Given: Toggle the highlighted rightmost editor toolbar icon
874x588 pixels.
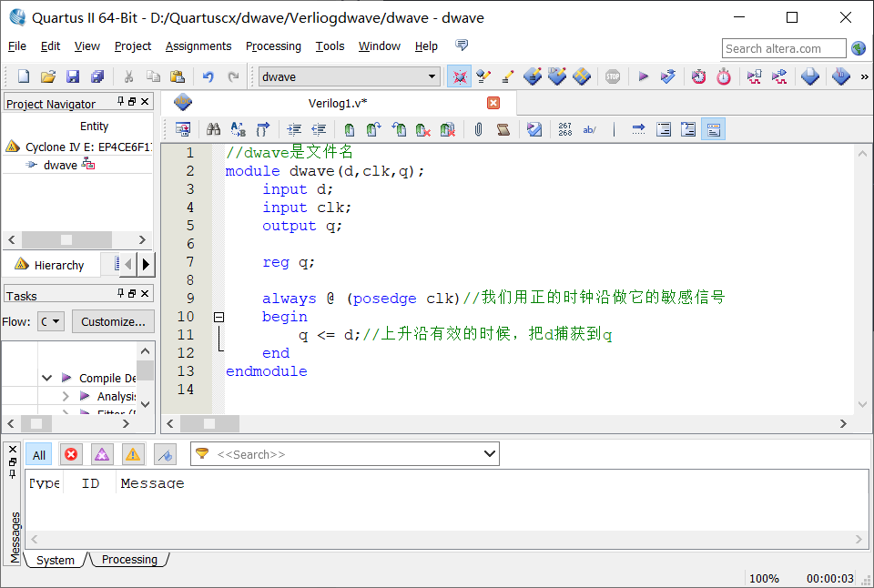Looking at the screenshot, I should (714, 130).
